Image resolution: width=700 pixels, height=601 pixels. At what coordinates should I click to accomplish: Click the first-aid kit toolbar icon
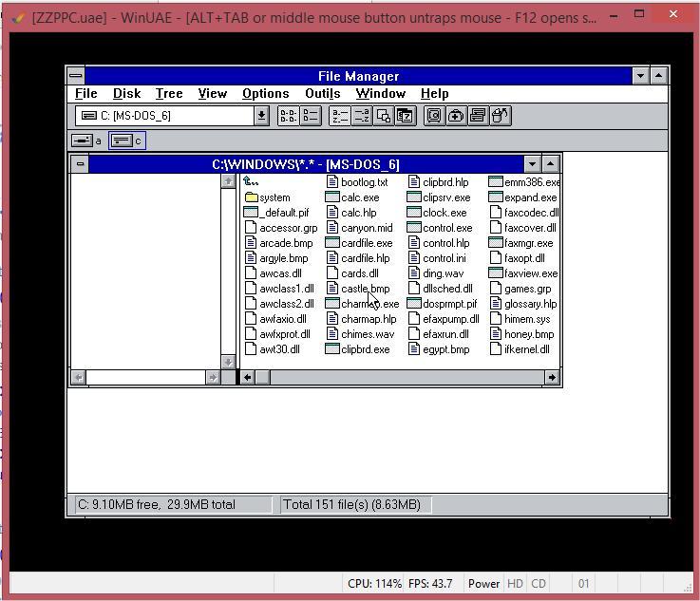(x=456, y=116)
